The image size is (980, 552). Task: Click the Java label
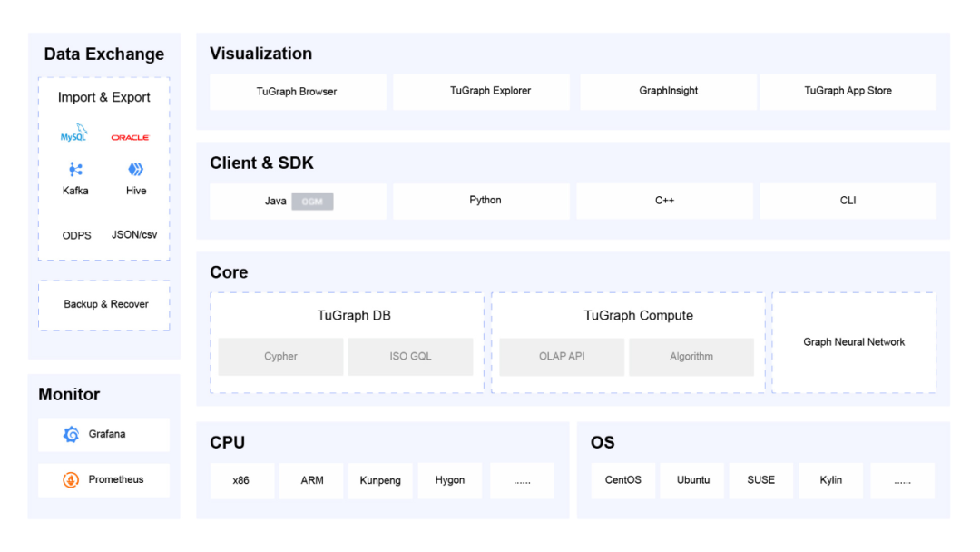pos(275,201)
